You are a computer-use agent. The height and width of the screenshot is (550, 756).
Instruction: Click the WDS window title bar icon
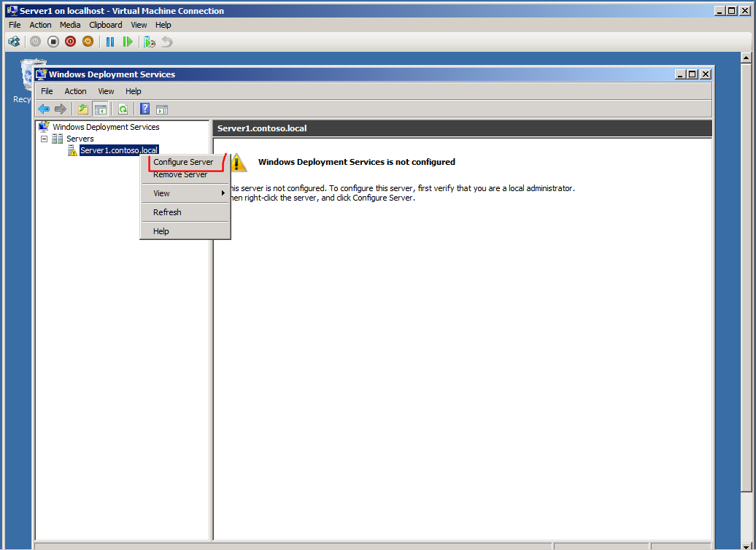pyautogui.click(x=42, y=74)
